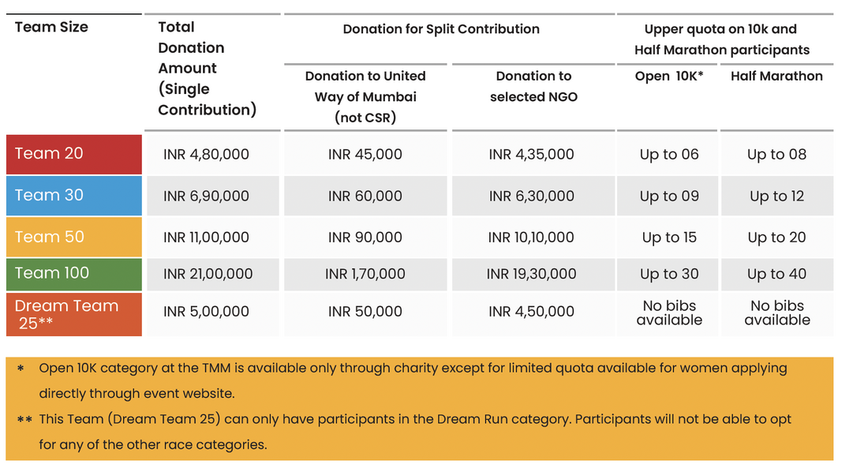Image resolution: width=868 pixels, height=472 pixels.
Task: Select the Donation to selected NGO header
Action: tap(533, 86)
